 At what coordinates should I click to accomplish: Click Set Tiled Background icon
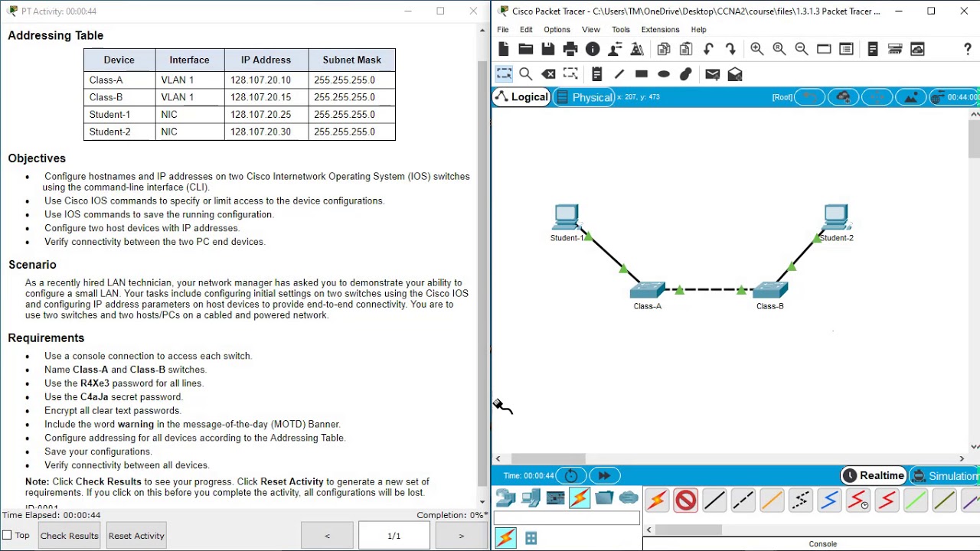click(910, 97)
